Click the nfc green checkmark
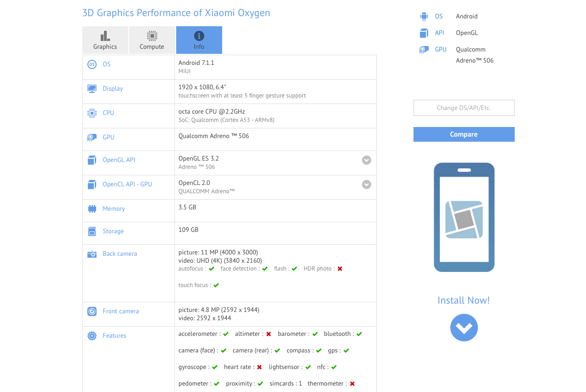 pyautogui.click(x=334, y=367)
